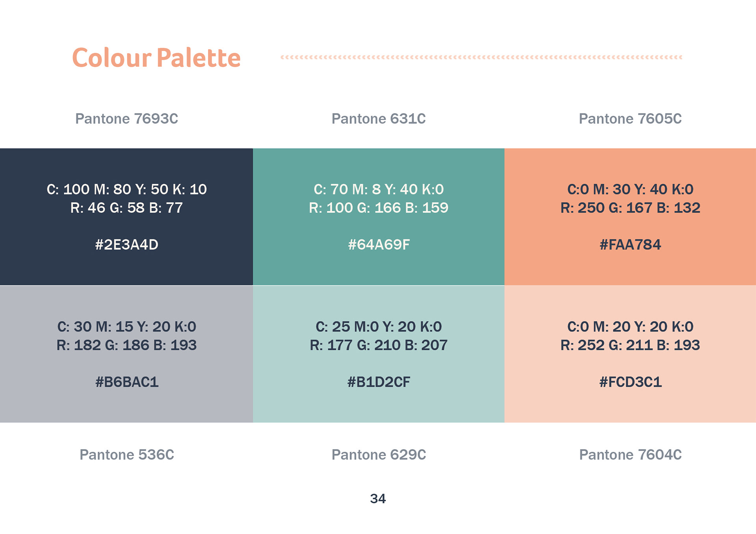Click the R: 46 G: 58 B: 77 text

point(127,208)
